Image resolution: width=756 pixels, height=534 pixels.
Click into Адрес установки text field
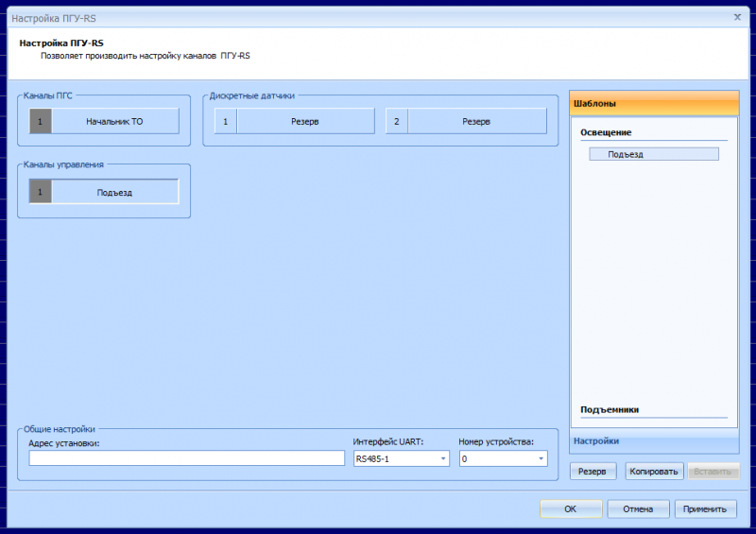pyautogui.click(x=187, y=458)
